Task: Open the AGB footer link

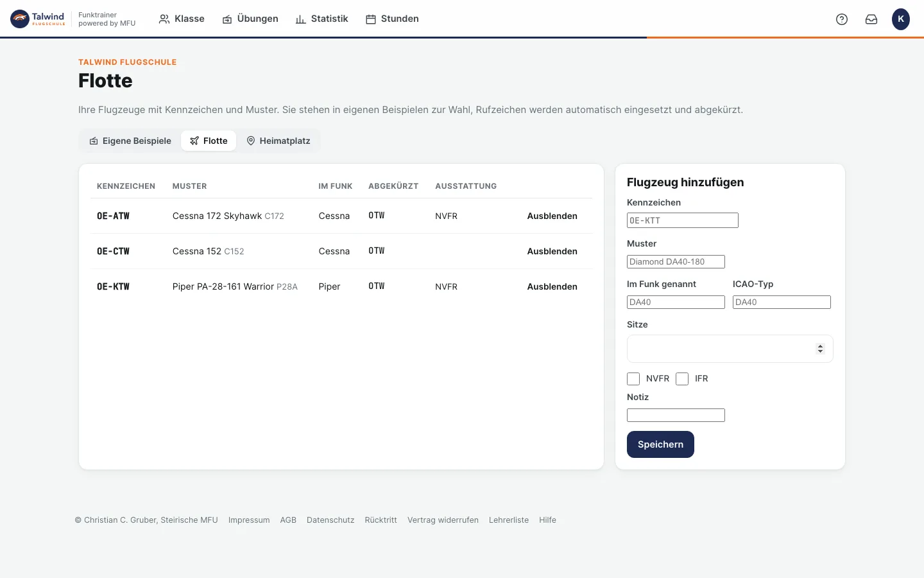Action: click(288, 520)
